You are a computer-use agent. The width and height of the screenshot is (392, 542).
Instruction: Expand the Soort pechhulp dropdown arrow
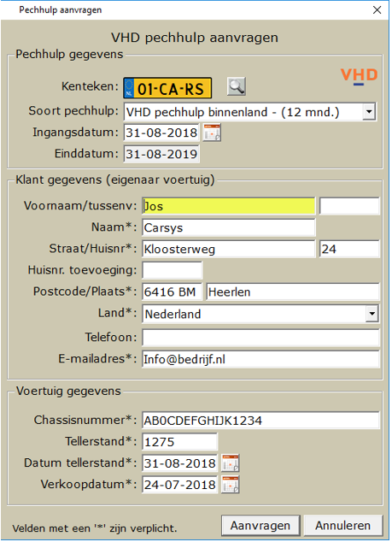(x=369, y=112)
